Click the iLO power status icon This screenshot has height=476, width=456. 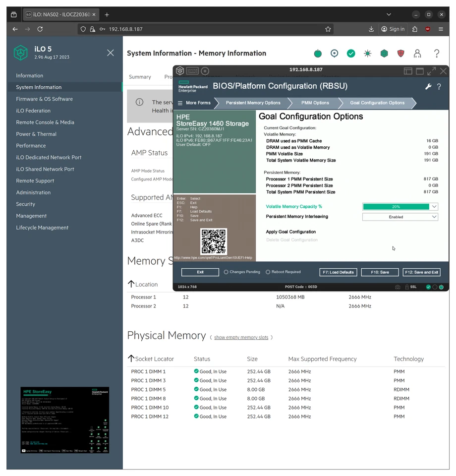(x=318, y=54)
